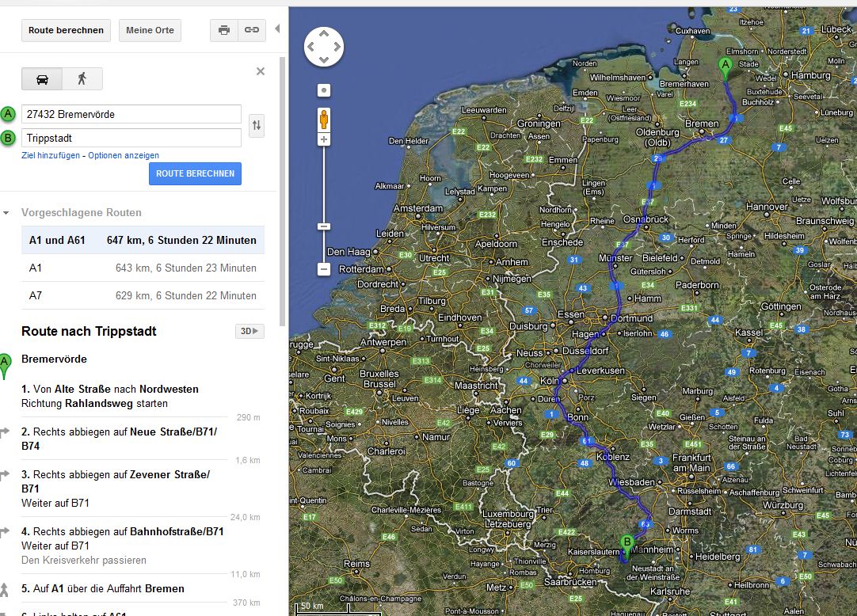This screenshot has height=616, width=857.
Task: Click the zoom slider handle
Action: (x=323, y=226)
